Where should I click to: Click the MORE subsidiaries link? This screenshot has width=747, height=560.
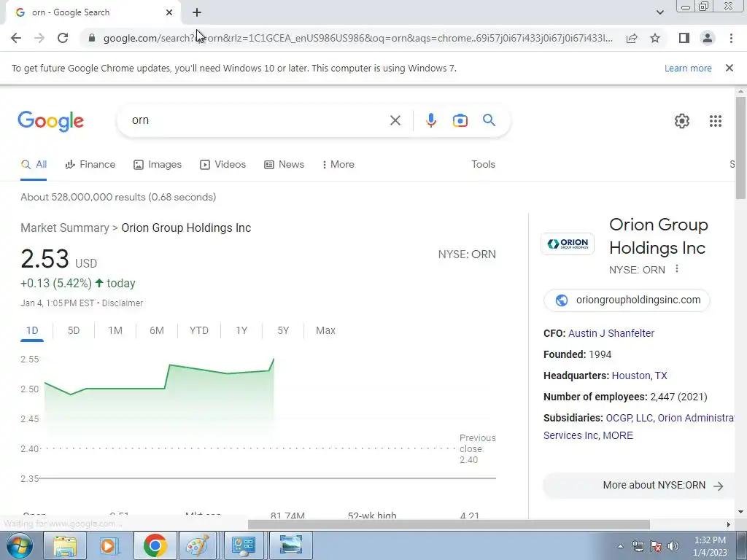(x=618, y=436)
